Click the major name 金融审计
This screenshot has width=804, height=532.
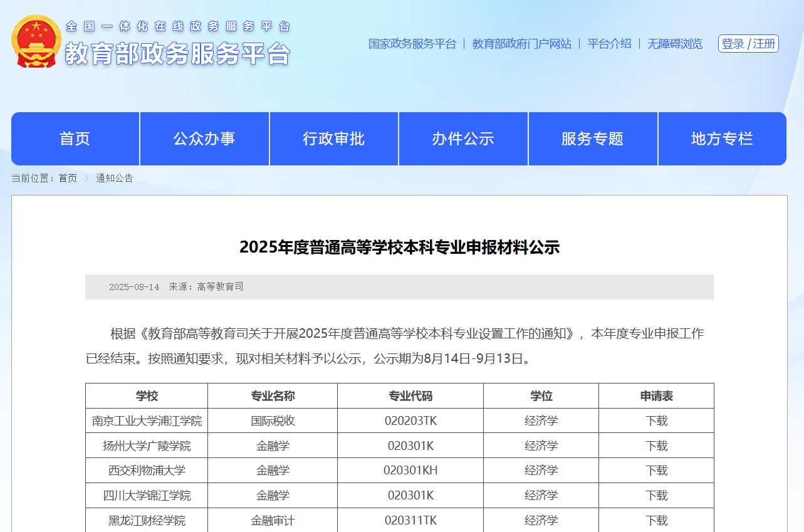click(273, 521)
